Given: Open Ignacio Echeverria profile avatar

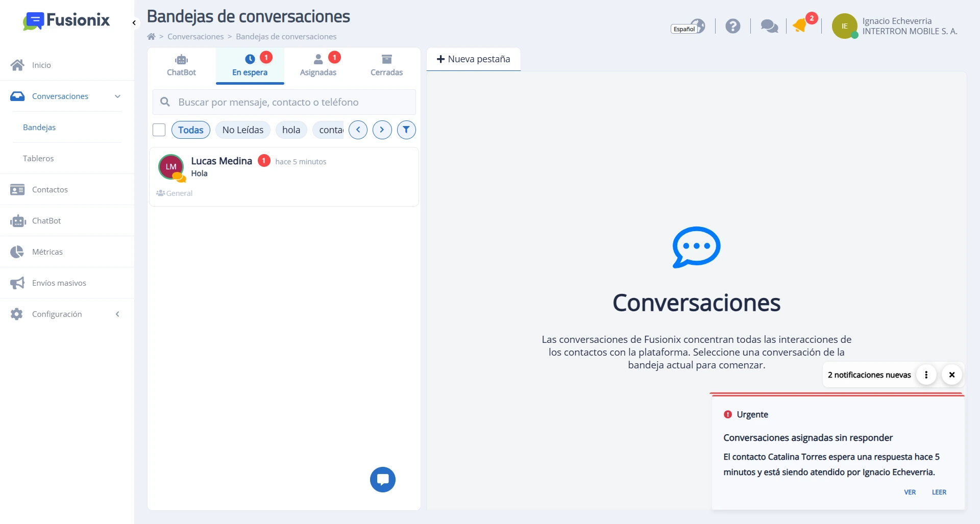Looking at the screenshot, I should point(845,26).
